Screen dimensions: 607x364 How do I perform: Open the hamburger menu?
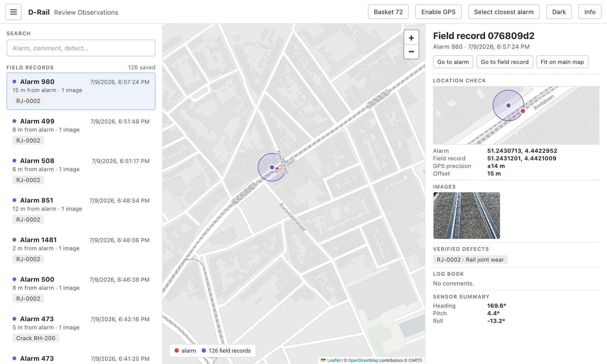pos(13,12)
